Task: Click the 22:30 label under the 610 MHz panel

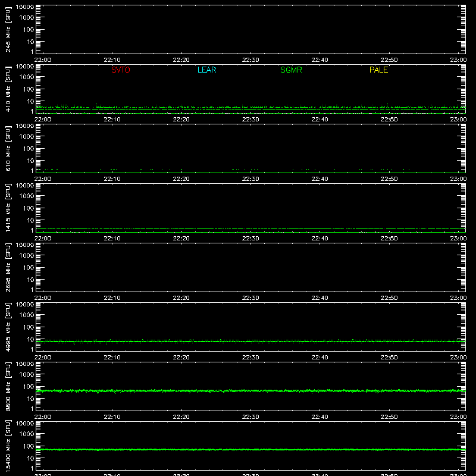Action: (x=250, y=179)
